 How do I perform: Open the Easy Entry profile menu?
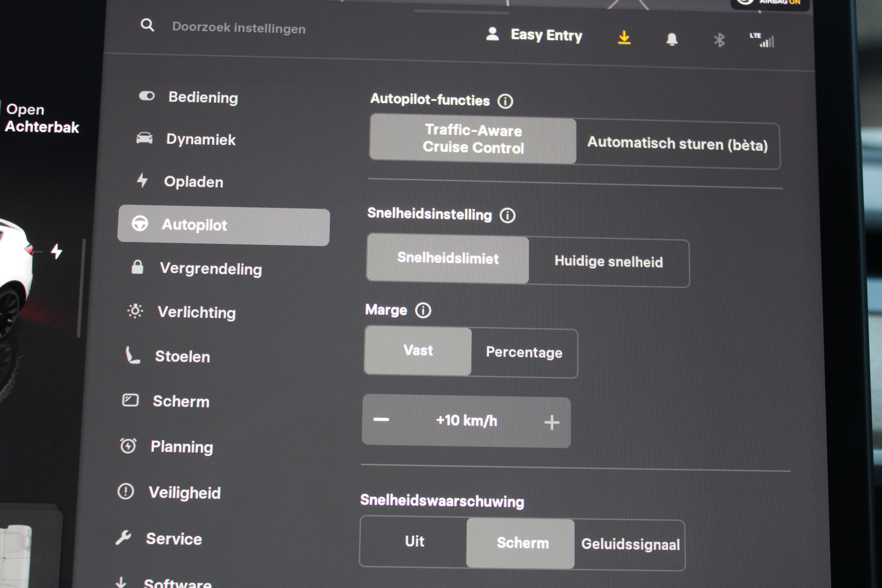534,35
